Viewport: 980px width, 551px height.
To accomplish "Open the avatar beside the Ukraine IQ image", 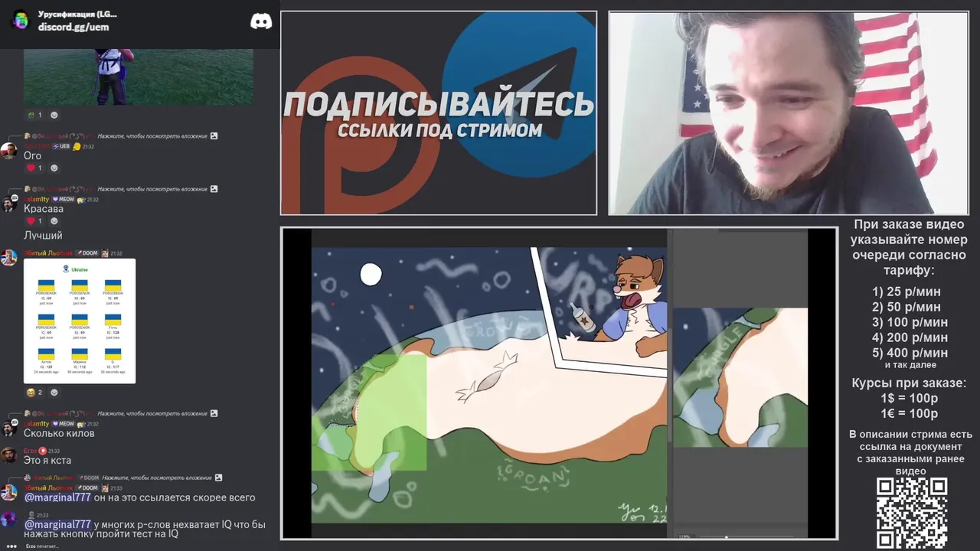I will coord(9,257).
